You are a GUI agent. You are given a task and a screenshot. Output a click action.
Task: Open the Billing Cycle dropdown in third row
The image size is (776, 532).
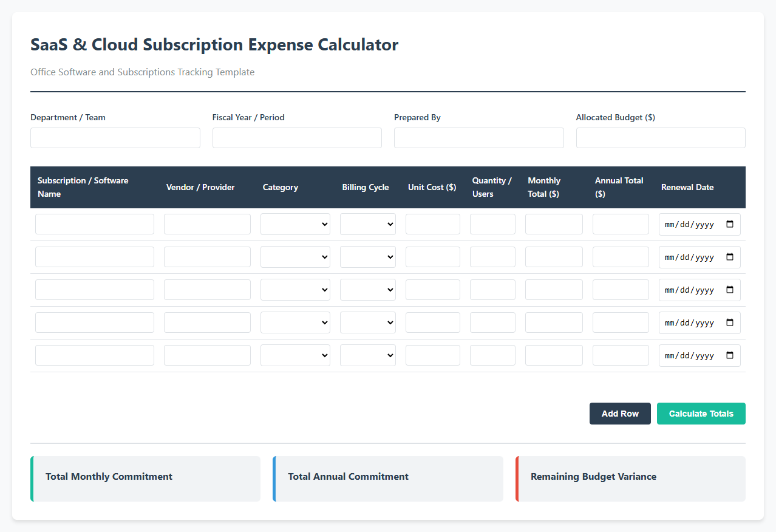tap(368, 290)
